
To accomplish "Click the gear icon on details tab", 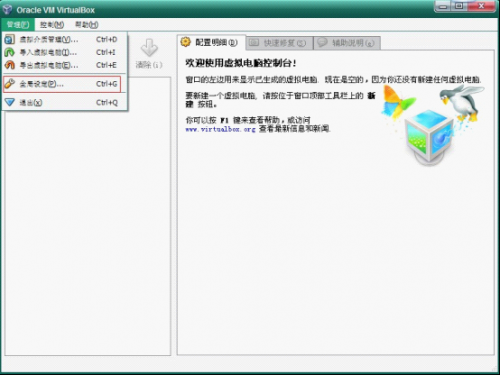I will (x=186, y=42).
